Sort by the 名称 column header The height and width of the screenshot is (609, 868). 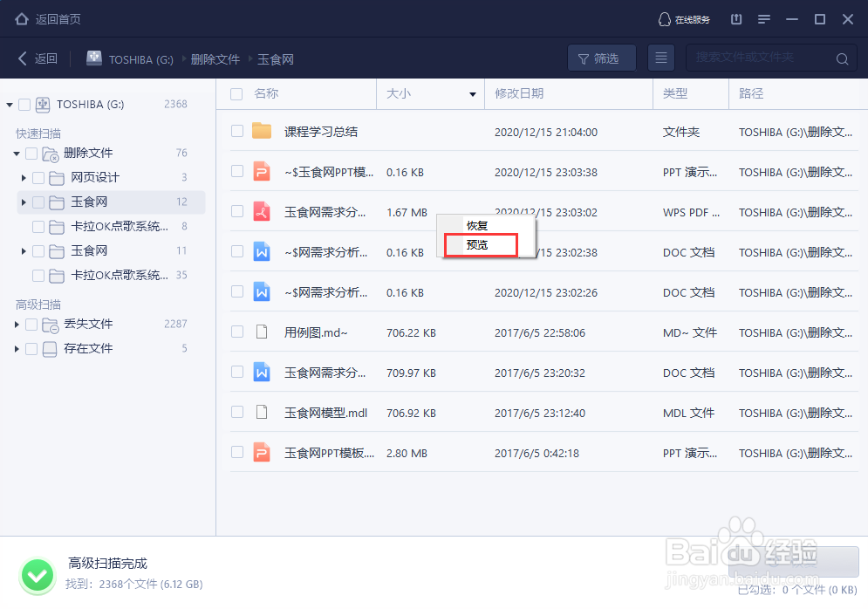pyautogui.click(x=266, y=93)
